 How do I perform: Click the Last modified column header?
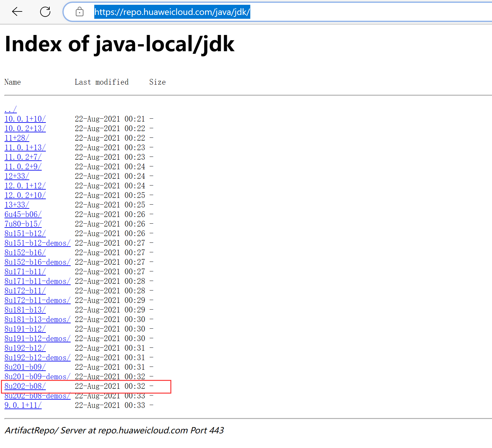[x=102, y=82]
